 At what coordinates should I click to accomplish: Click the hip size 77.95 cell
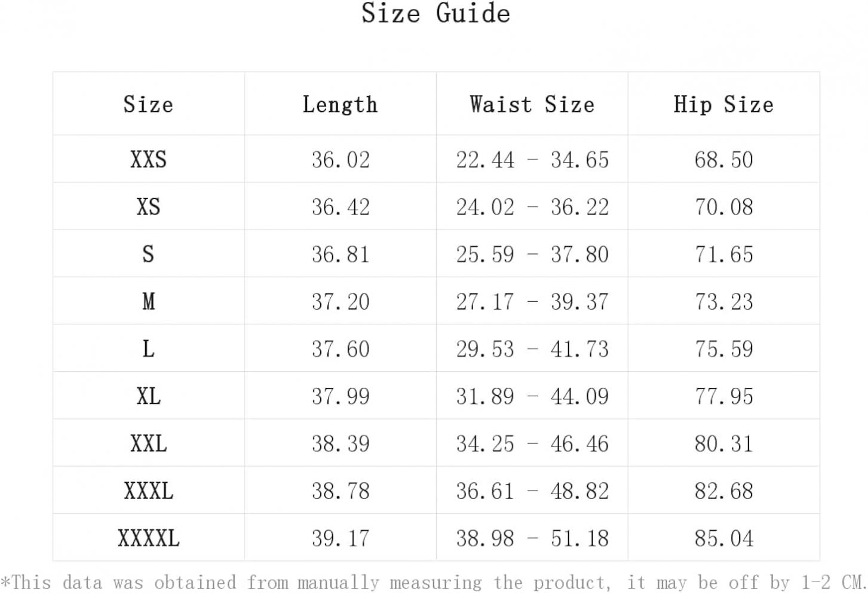(723, 396)
